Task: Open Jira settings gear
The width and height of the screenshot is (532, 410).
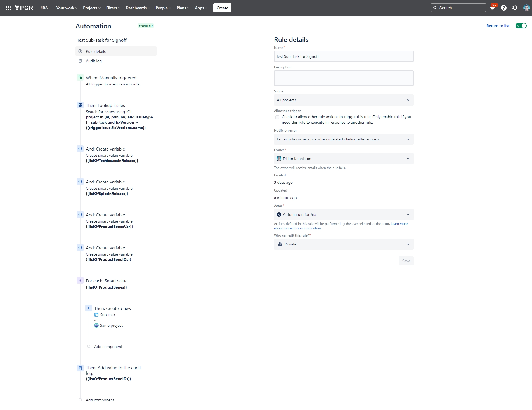Action: click(514, 8)
